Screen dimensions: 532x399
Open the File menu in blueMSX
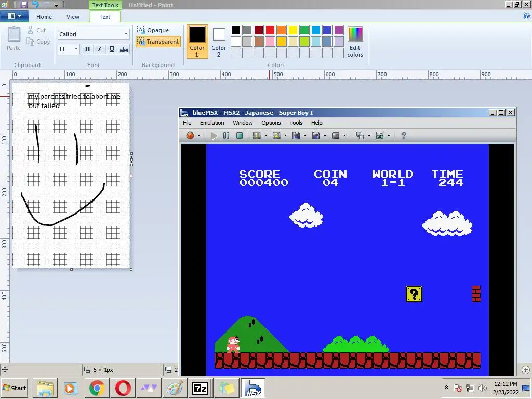pos(187,123)
